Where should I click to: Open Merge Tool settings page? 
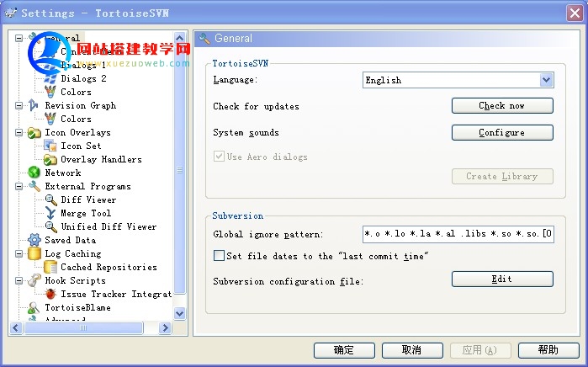(86, 213)
